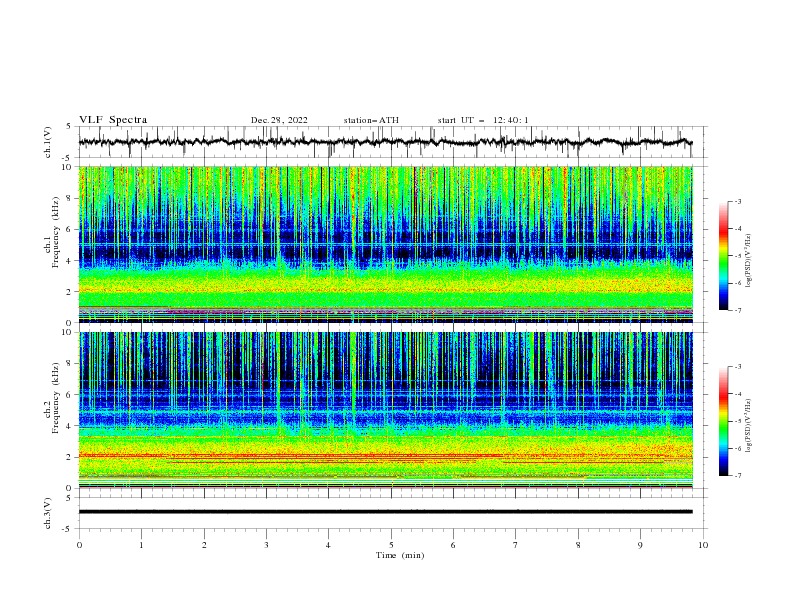This screenshot has height=612, width=792.
Task: Click the '5' tick on time axis
Action: click(391, 545)
